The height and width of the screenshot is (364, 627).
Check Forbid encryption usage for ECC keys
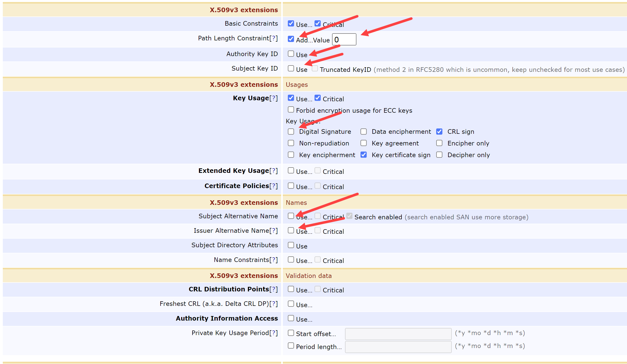point(291,110)
